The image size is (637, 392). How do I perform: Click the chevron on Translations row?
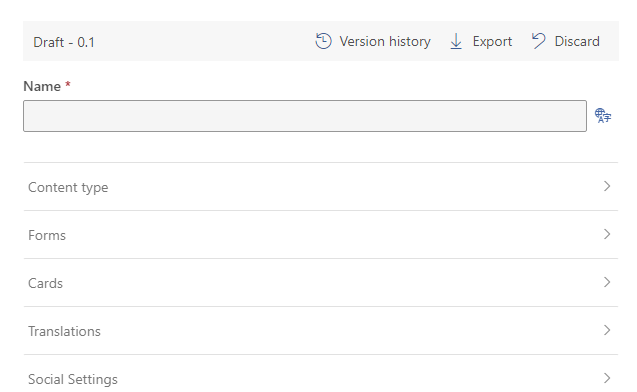pos(607,330)
